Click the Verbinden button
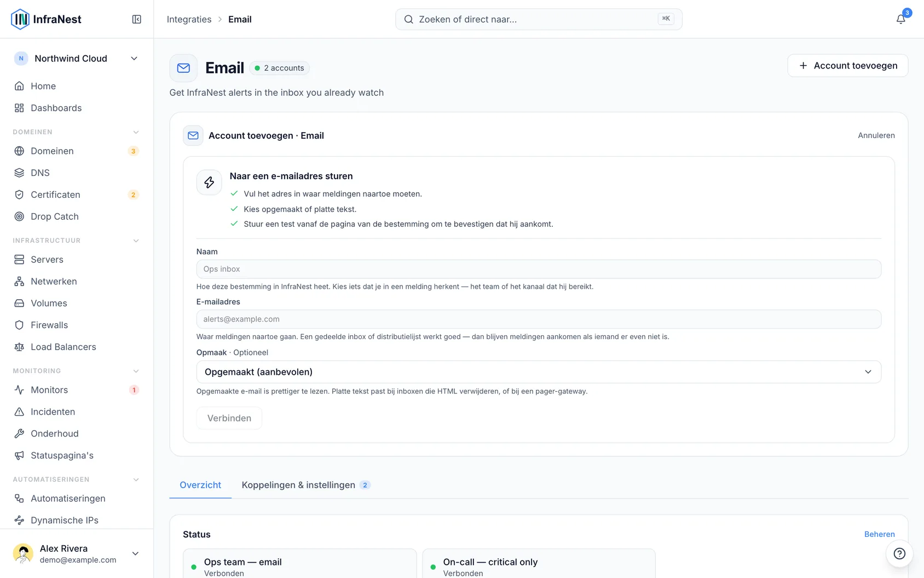924x578 pixels. click(229, 418)
